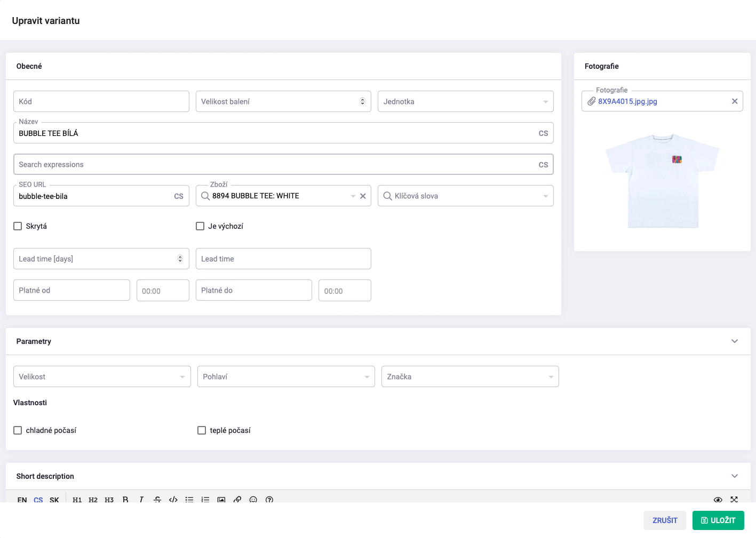Toggle strikethrough formatting in editor
Image resolution: width=756 pixels, height=538 pixels.
[x=157, y=500]
